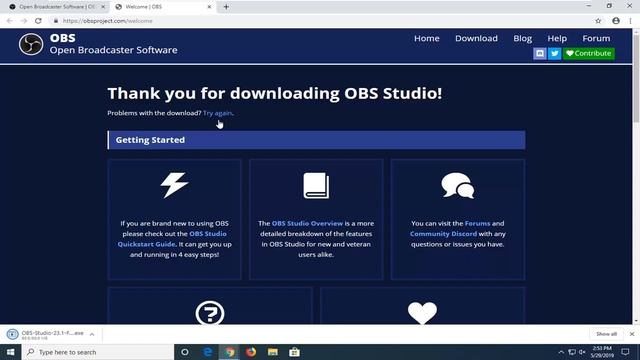Screen dimensions: 640x360
Task: Click the green Contribute button
Action: coord(589,53)
